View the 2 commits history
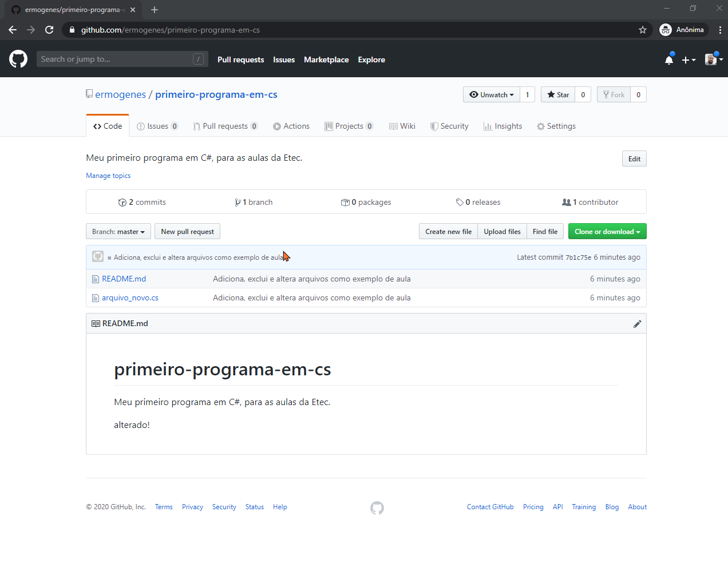Screen dimensions: 728x563 point(142,202)
